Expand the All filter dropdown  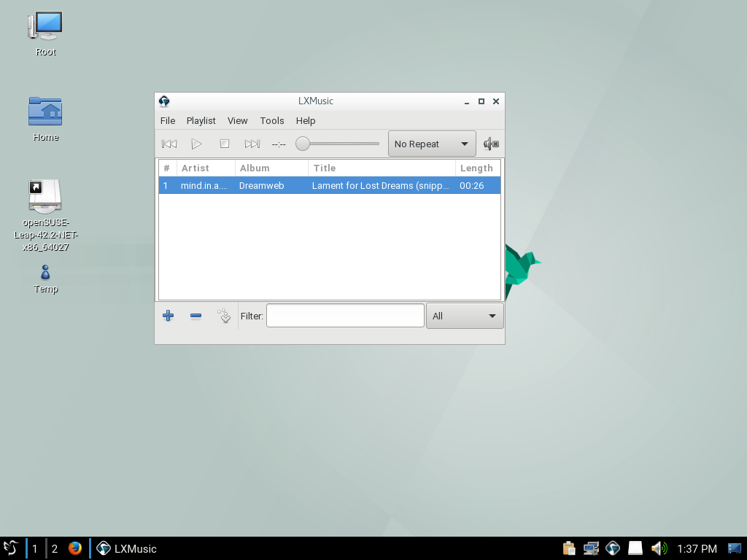point(464,316)
